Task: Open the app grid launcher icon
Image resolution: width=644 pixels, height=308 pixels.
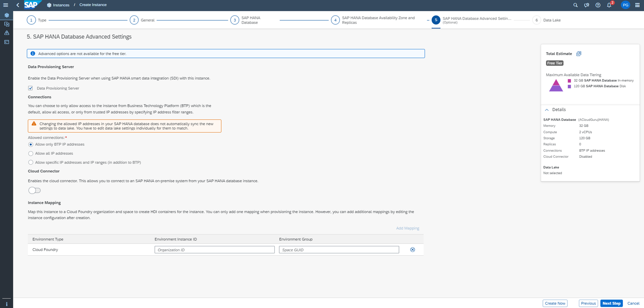Action: [637, 5]
